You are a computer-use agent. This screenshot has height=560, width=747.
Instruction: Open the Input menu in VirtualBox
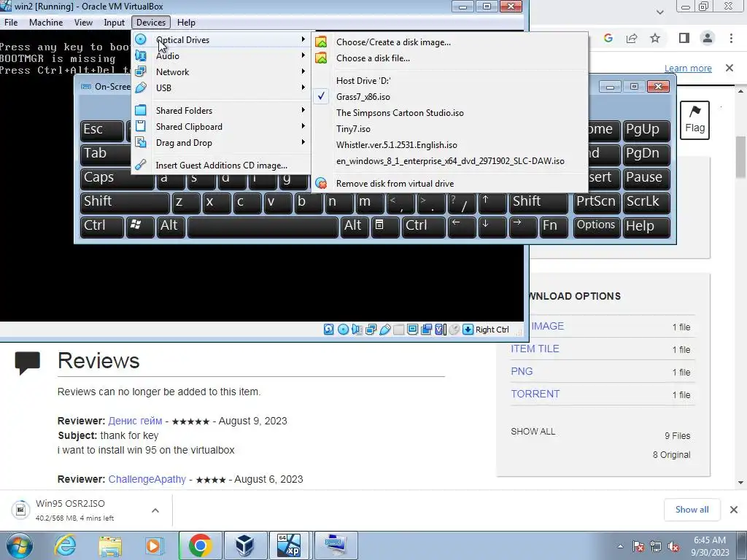click(114, 23)
